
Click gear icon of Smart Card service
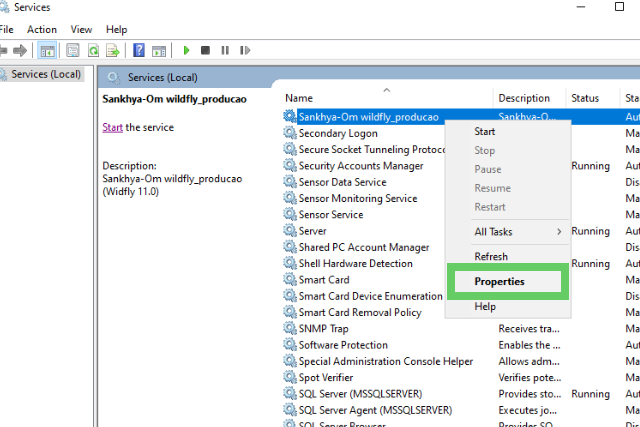tap(290, 280)
